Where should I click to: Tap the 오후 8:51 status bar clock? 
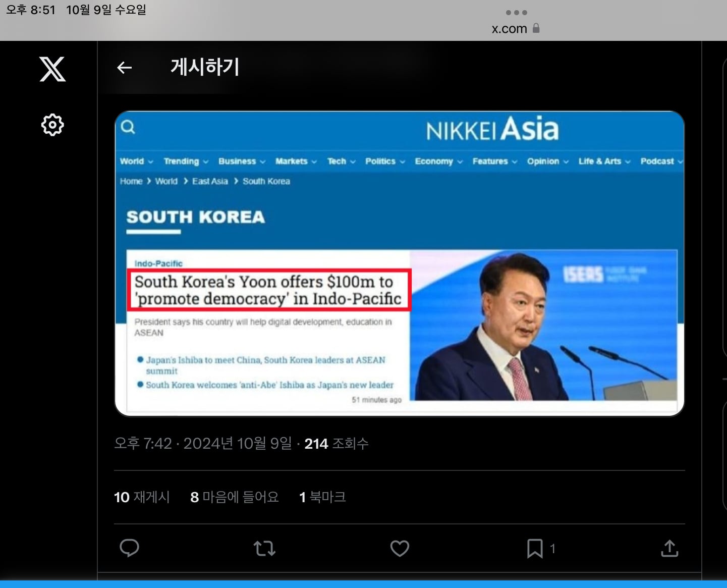pyautogui.click(x=30, y=10)
